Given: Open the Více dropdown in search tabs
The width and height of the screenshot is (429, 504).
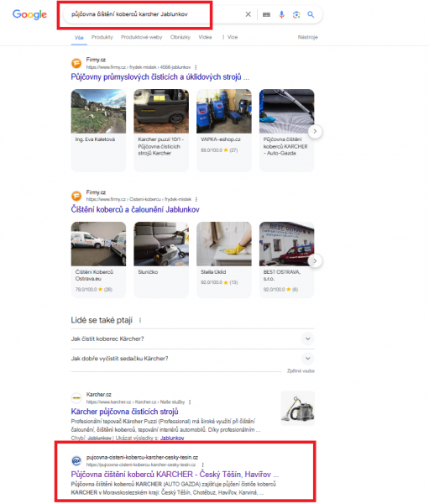Looking at the screenshot, I should pos(230,37).
